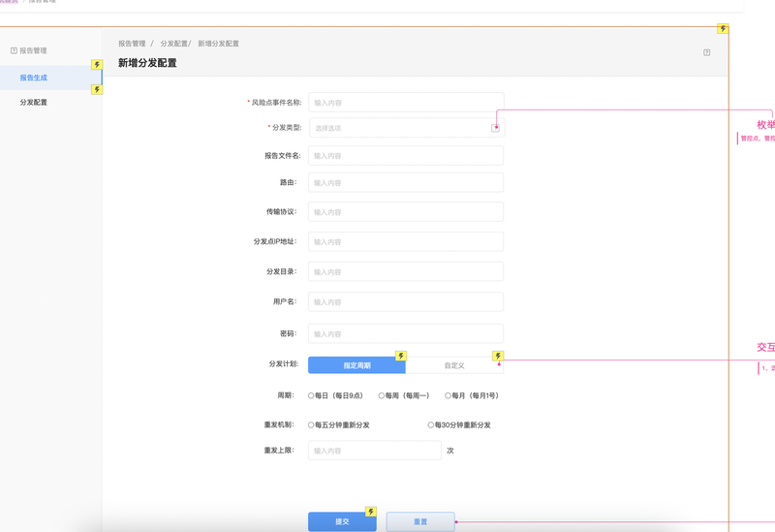Select the 每日（每日9点） period radio

tap(311, 395)
